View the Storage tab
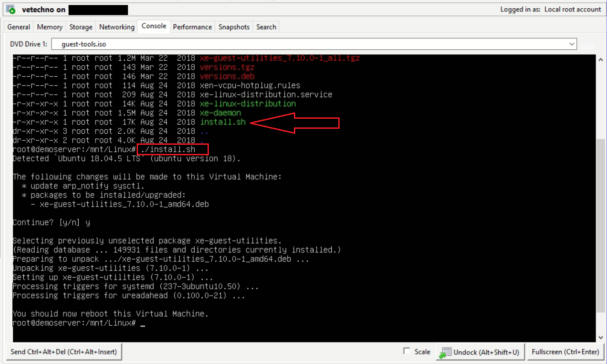This screenshot has width=607, height=364. point(80,27)
